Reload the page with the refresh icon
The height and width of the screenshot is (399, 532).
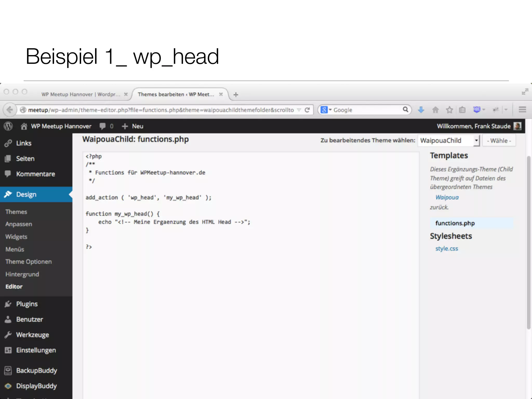tap(307, 110)
